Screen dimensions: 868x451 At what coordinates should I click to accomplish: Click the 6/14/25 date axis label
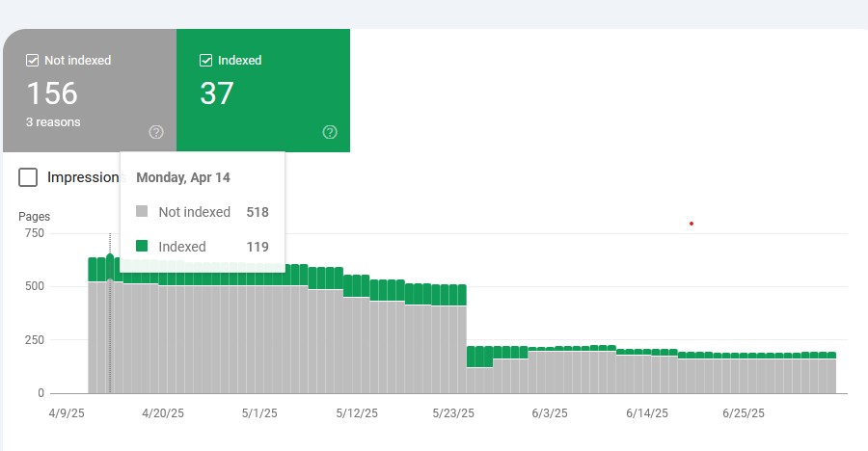[x=646, y=412]
